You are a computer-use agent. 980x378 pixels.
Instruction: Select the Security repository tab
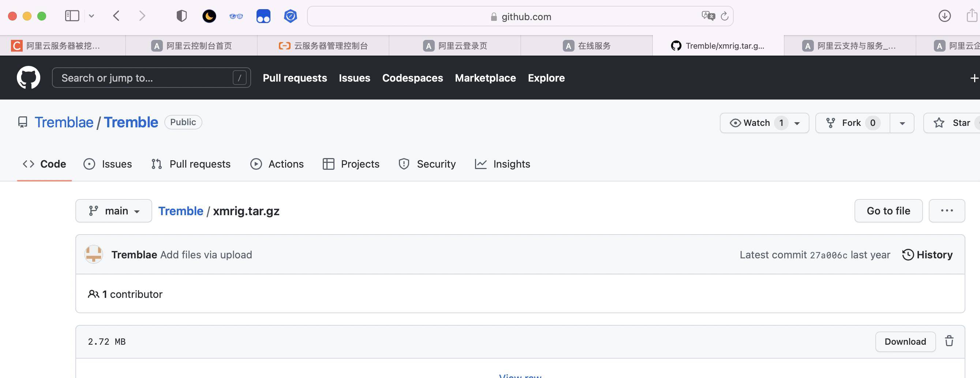pyautogui.click(x=427, y=164)
